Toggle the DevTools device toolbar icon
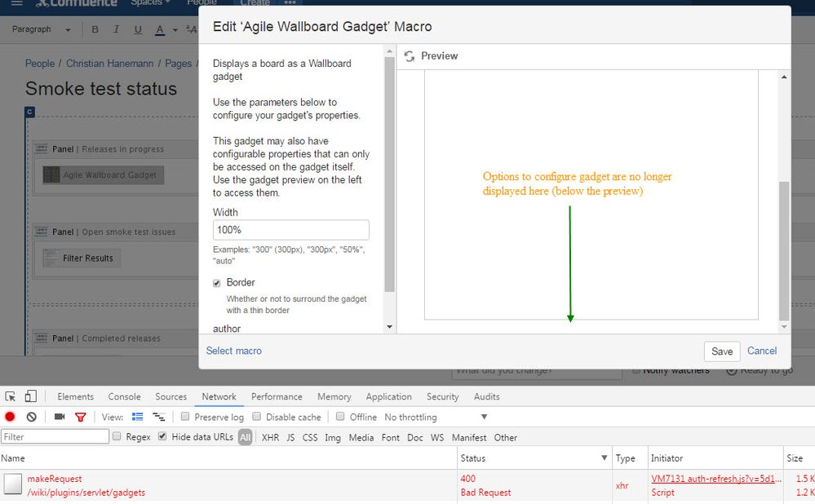815x504 pixels. [31, 396]
